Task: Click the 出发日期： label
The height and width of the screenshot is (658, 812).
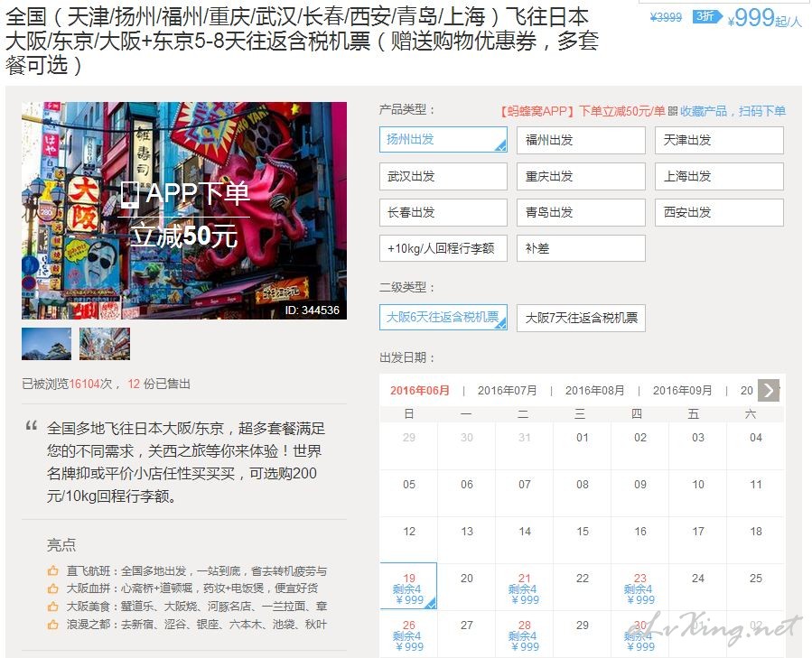Action: click(407, 357)
